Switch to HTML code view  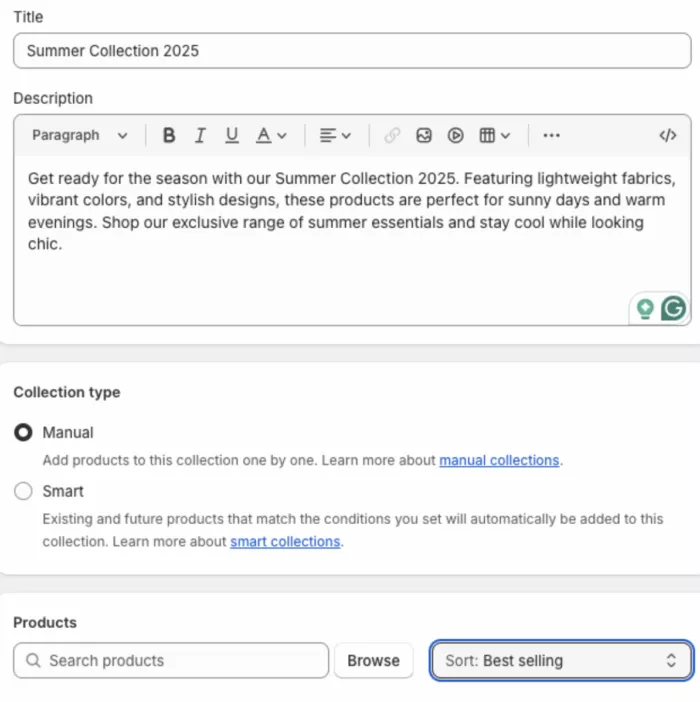[668, 135]
